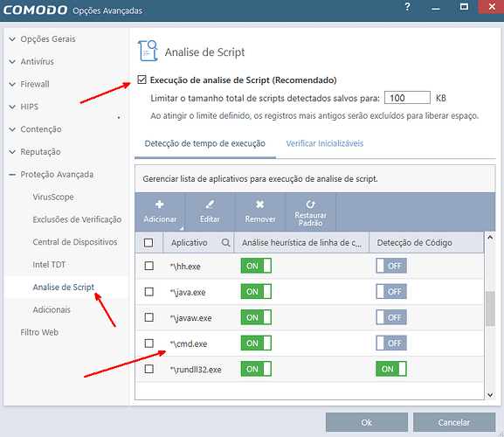The image size is (504, 437).
Task: Click the Remover X icon
Action: 260,205
